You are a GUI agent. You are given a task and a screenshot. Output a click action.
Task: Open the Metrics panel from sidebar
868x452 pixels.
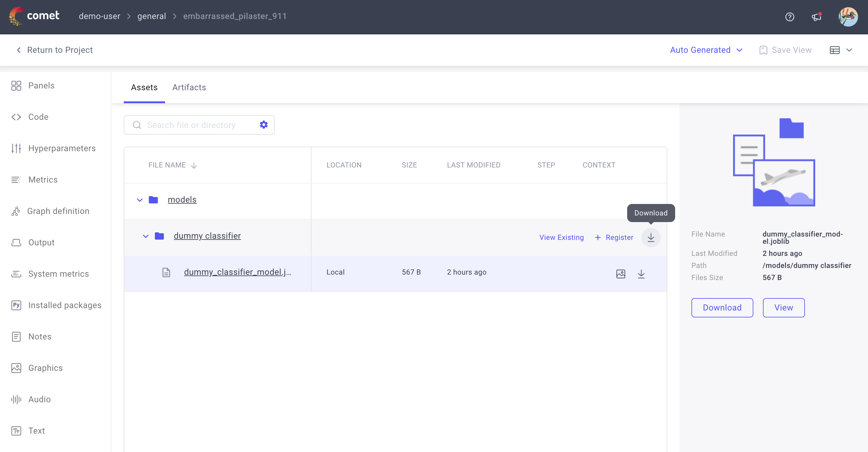click(x=43, y=180)
